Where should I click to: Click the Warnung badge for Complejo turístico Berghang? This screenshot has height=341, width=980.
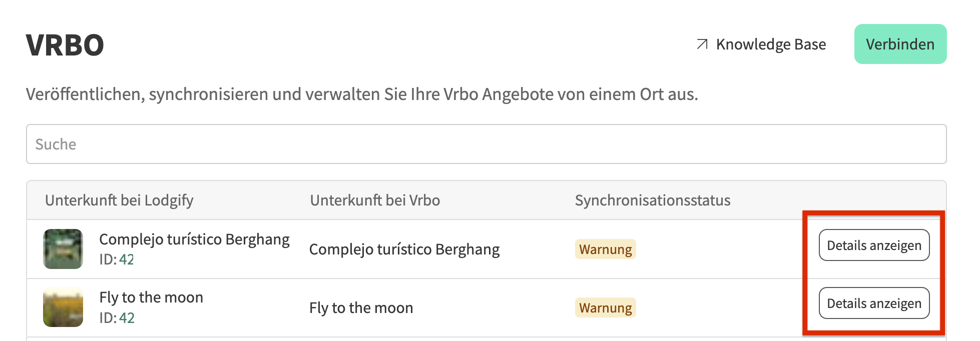pos(605,249)
